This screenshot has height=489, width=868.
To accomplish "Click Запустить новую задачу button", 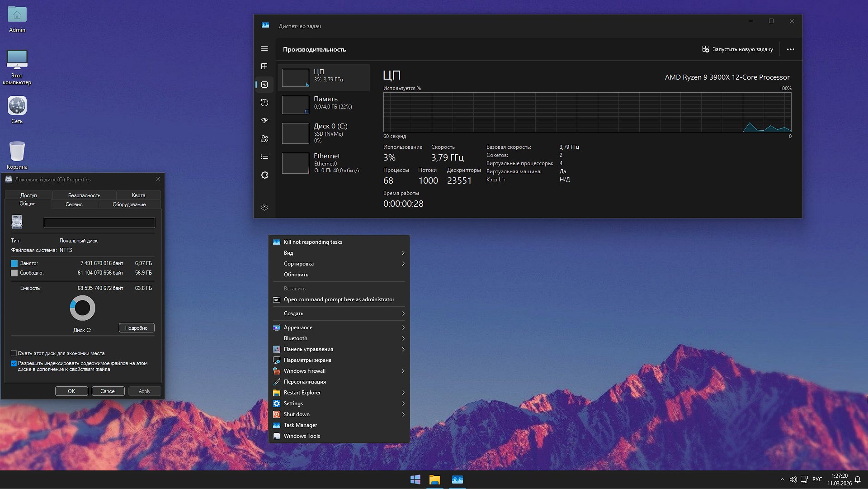I will coord(737,49).
